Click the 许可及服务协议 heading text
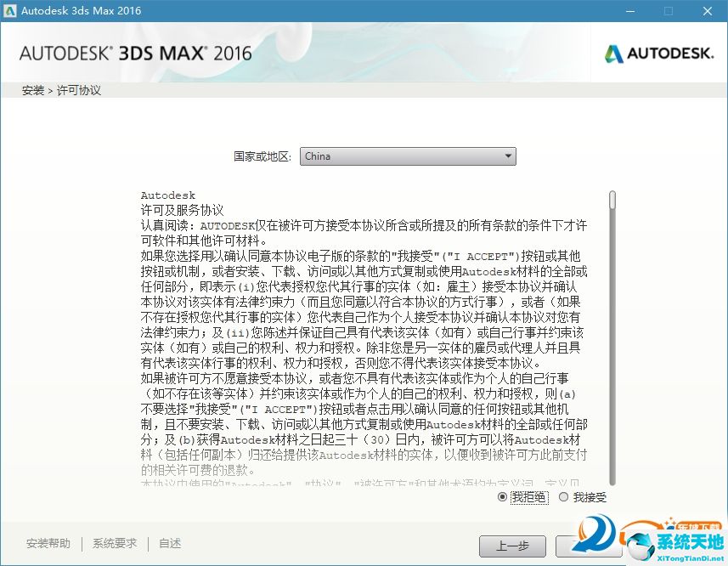 (182, 210)
